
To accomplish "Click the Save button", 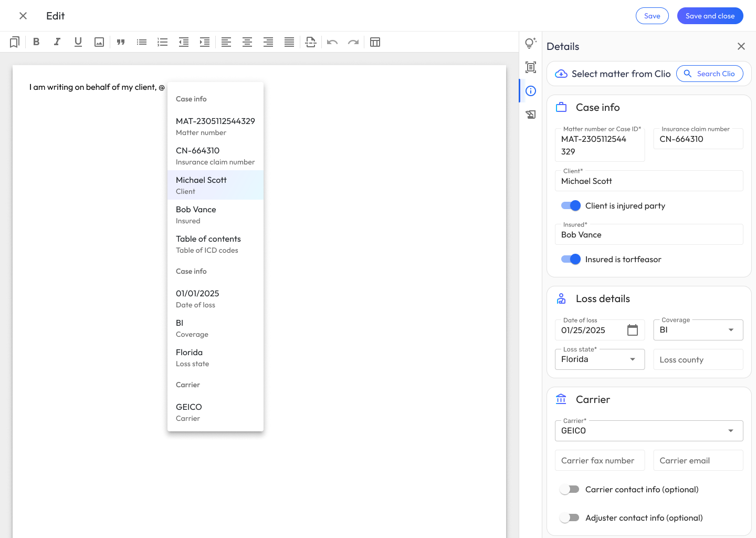I will (x=652, y=16).
